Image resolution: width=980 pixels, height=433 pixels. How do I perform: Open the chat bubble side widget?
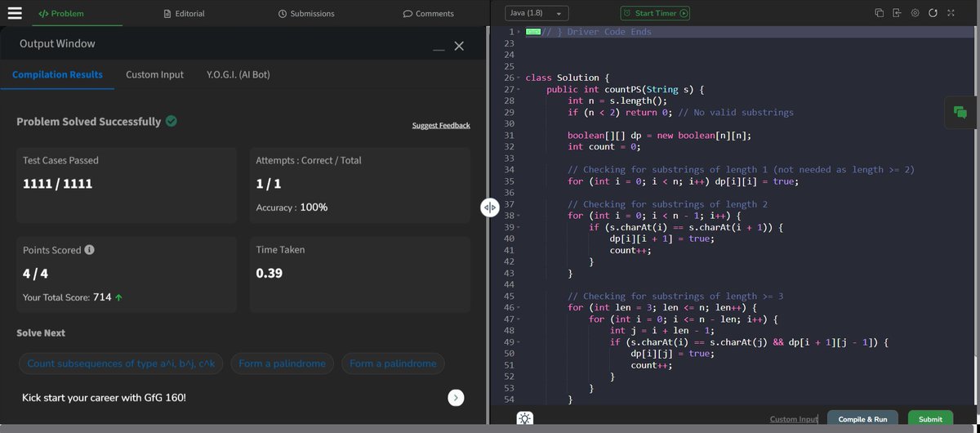point(960,113)
